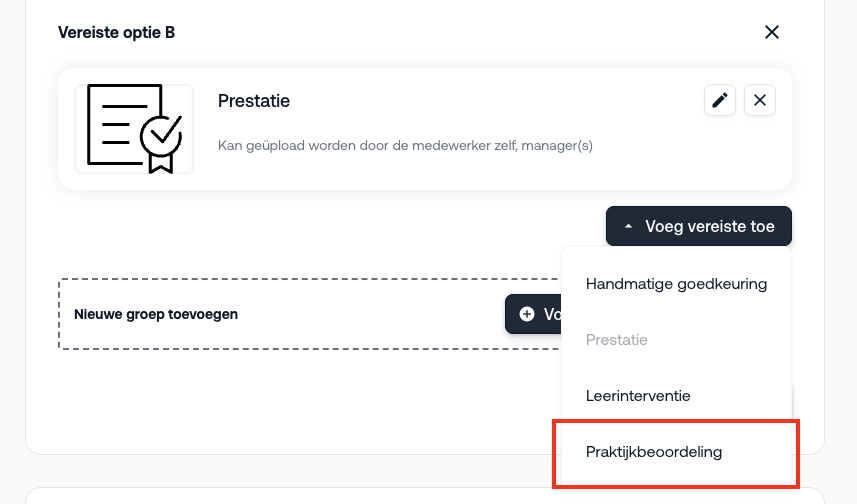857x504 pixels.
Task: Click the Vereiste optie B heading
Action: (116, 33)
